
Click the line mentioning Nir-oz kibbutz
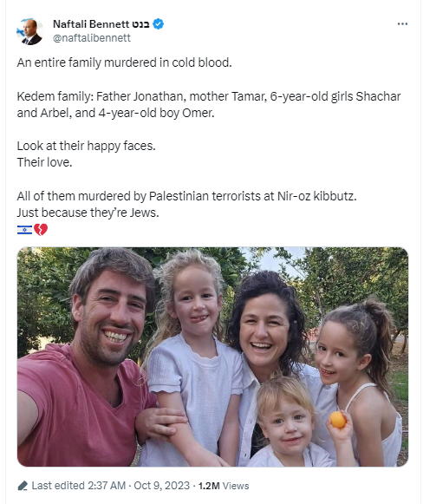point(186,196)
